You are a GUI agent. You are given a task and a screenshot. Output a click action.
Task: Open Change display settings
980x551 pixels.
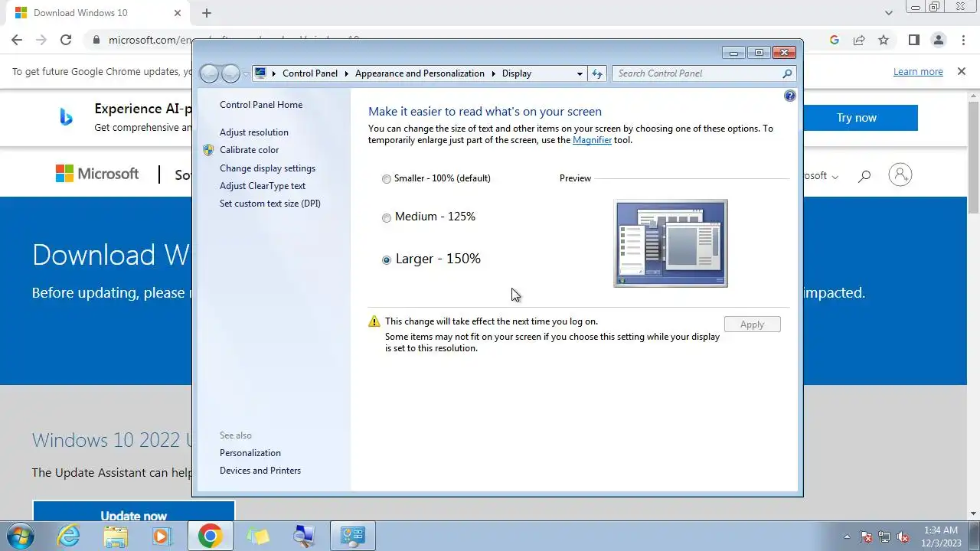[267, 168]
